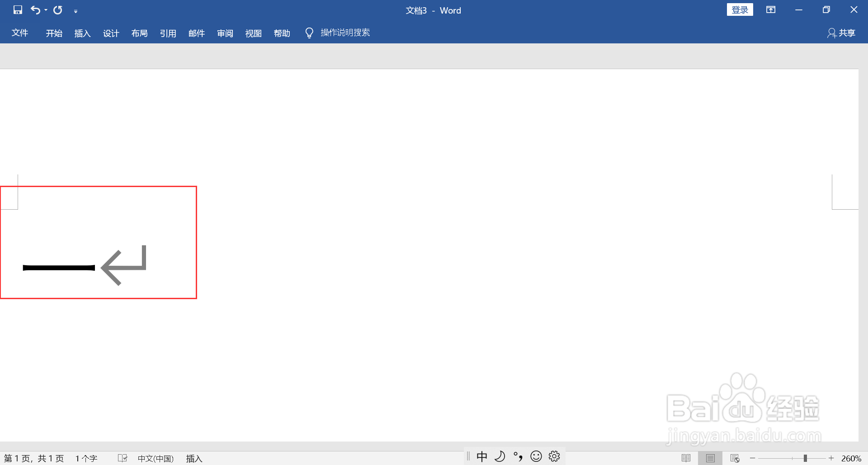Click zoom in plus button
The image size is (868, 465).
[831, 458]
